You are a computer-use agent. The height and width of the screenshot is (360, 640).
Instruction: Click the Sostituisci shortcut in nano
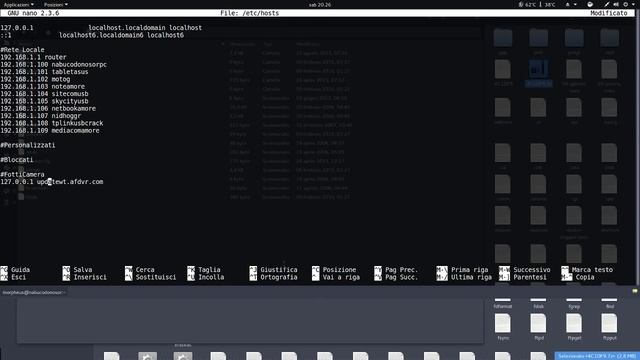(151, 277)
